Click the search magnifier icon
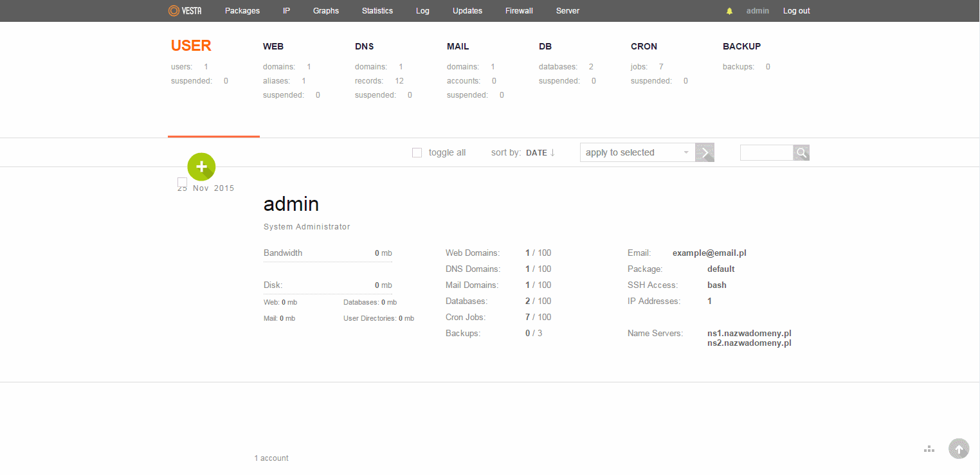980x475 pixels. pyautogui.click(x=801, y=152)
